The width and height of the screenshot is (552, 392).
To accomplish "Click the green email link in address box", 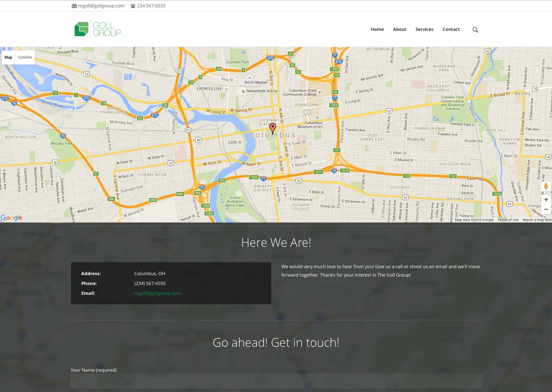I will point(157,293).
